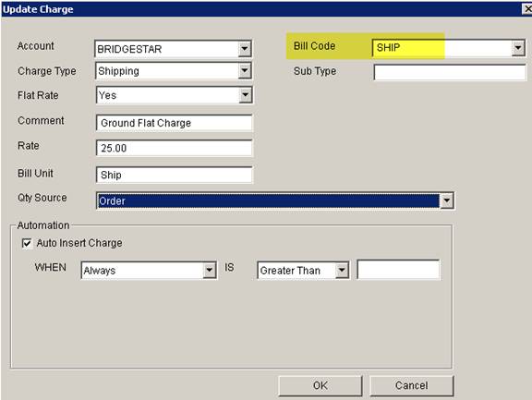Expand the WHEN Always dropdown arrow
Image resolution: width=532 pixels, height=400 pixels.
210,271
